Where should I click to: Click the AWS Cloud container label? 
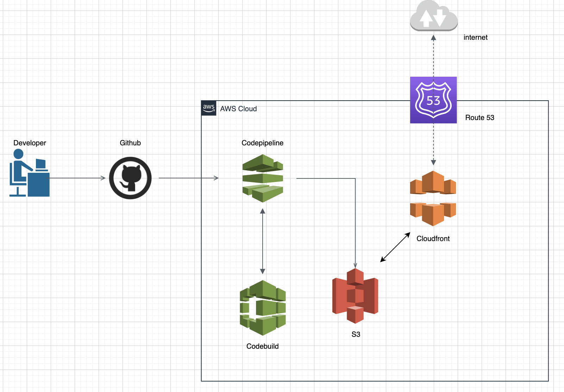coord(238,109)
